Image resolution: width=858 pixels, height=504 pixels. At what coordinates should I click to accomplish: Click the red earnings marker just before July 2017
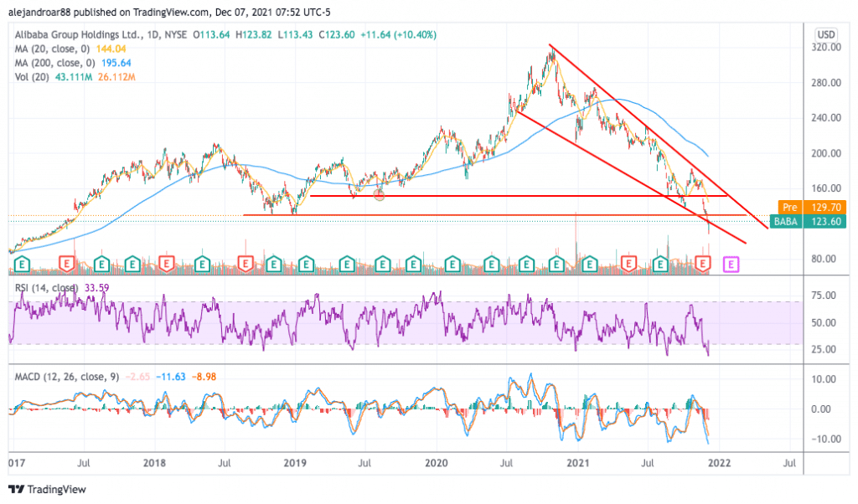coord(66,265)
